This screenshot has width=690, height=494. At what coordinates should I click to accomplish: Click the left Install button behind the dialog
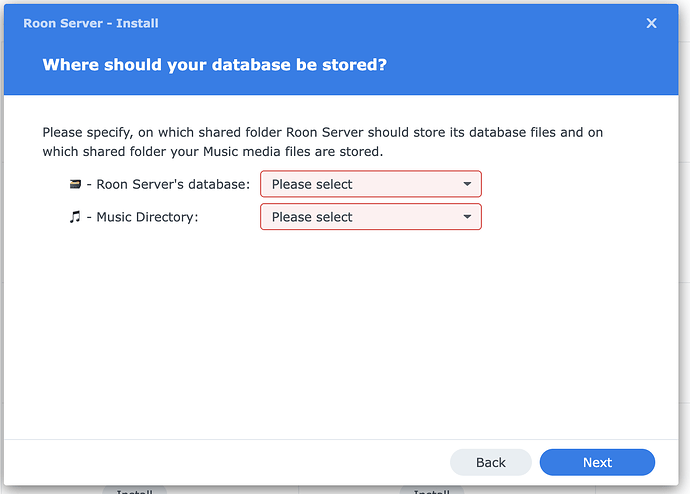[x=134, y=491]
